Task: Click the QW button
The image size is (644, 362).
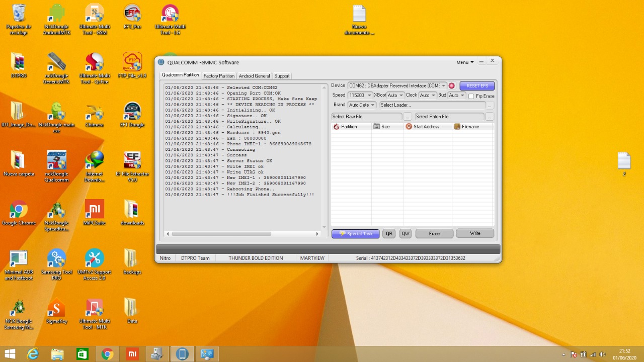Action: click(x=406, y=234)
